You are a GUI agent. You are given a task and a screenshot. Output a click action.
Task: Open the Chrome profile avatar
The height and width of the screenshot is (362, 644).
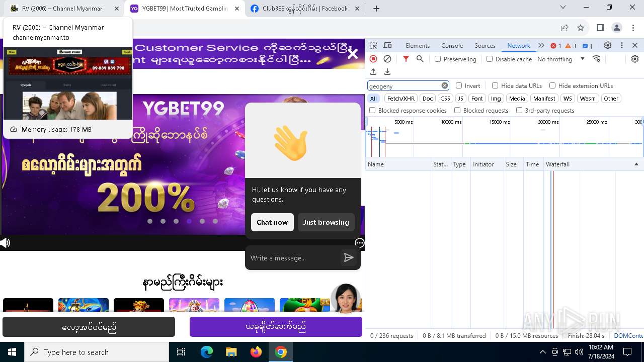(x=617, y=28)
